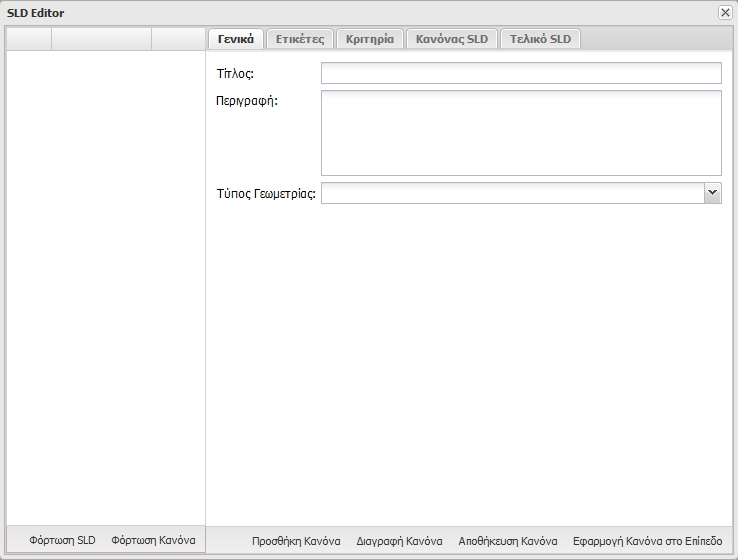
Task: Apply rule via Εφαρμογή Κανόνα στο Επίπεδο
Action: pyautogui.click(x=647, y=541)
